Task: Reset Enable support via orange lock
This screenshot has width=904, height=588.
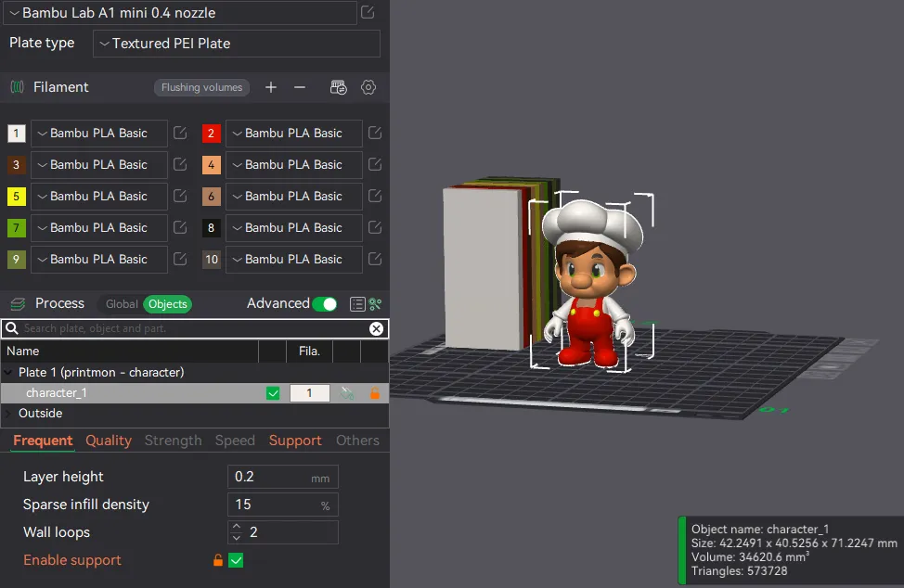Action: point(218,560)
